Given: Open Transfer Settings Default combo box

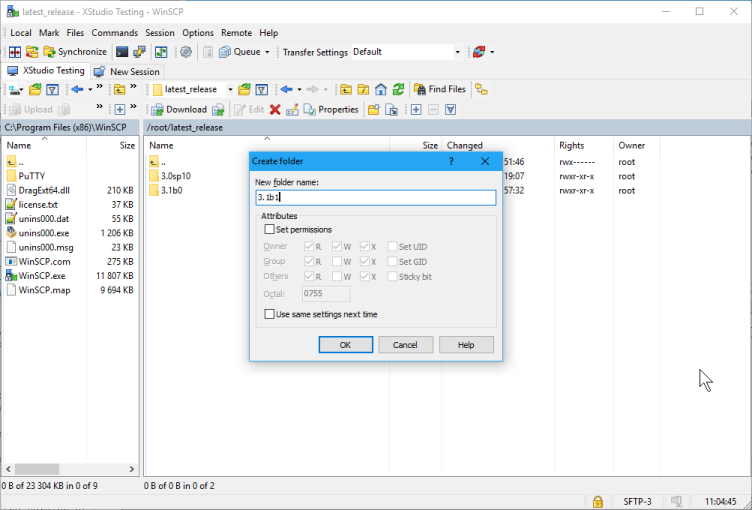Looking at the screenshot, I should coord(406,52).
